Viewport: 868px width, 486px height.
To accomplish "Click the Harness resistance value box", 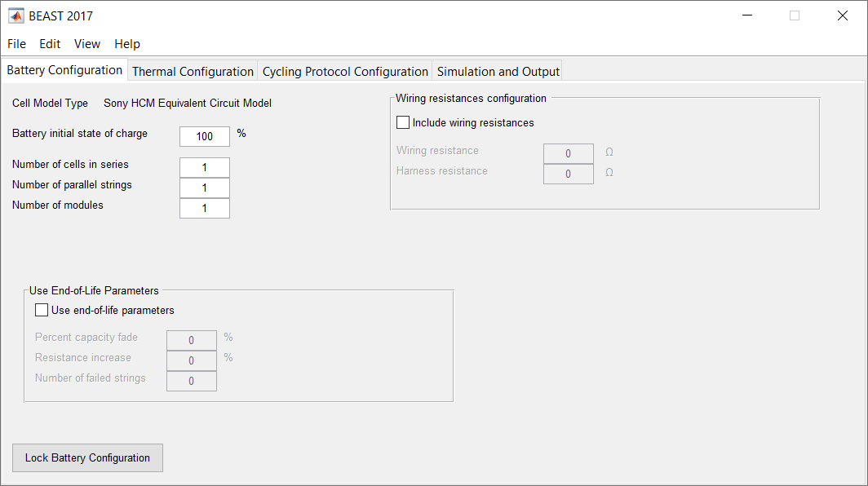I will (569, 173).
